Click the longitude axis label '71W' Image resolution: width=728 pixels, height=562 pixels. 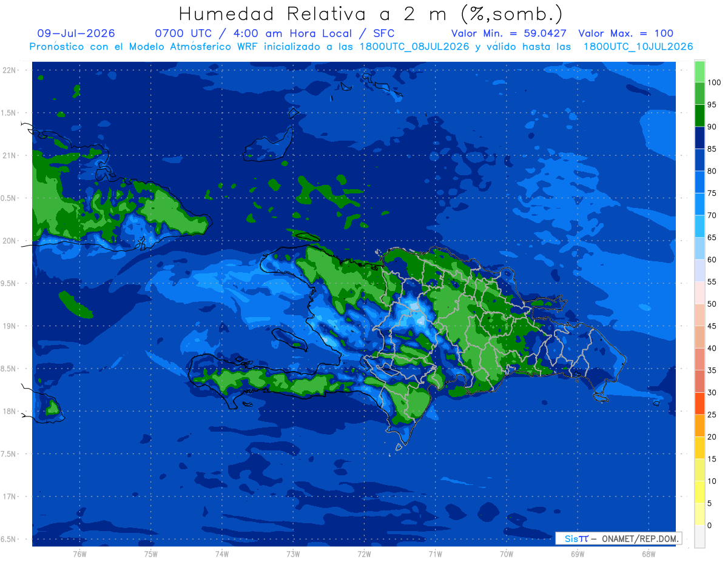coord(435,554)
